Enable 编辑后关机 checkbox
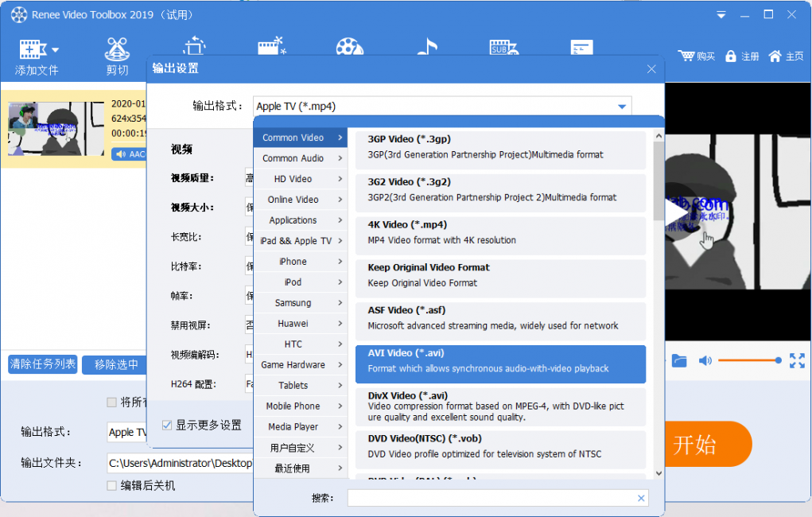This screenshot has width=812, height=517. [111, 485]
